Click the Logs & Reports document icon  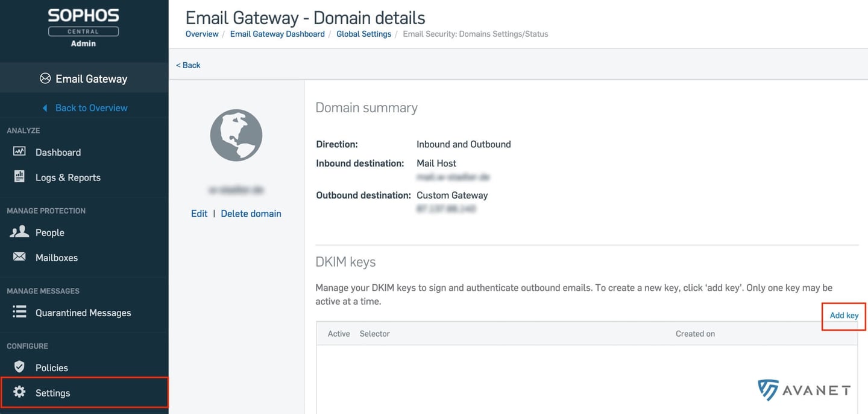point(19,177)
